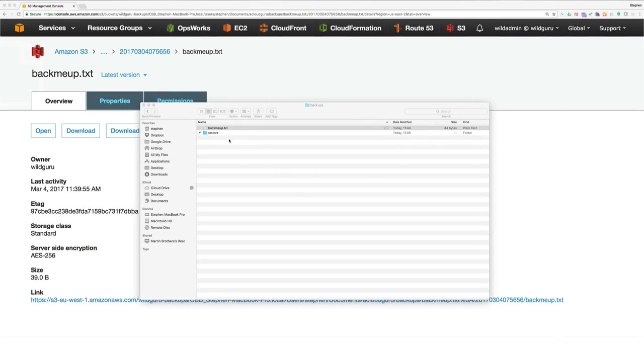Switch to the Permissions tab

click(175, 97)
